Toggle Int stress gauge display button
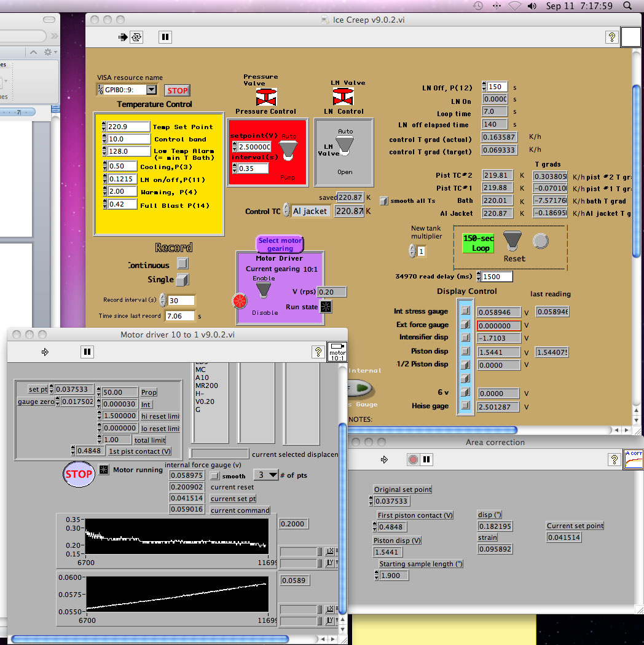This screenshot has width=644, height=645. point(466,311)
